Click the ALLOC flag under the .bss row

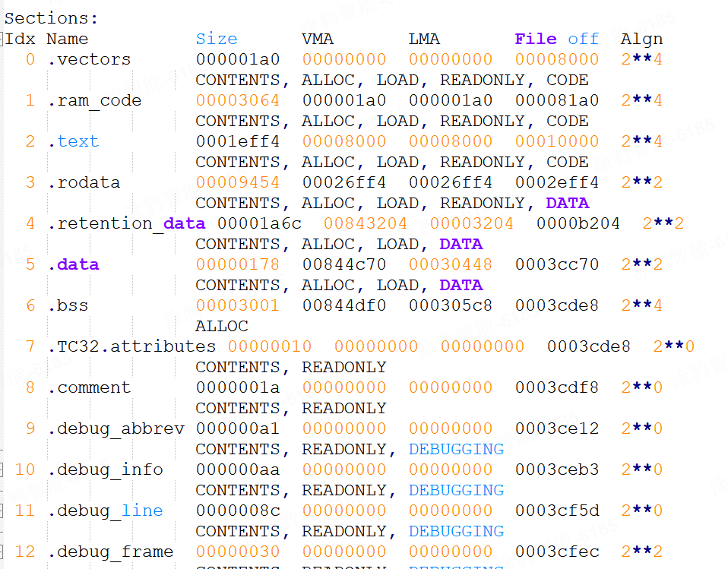221,326
